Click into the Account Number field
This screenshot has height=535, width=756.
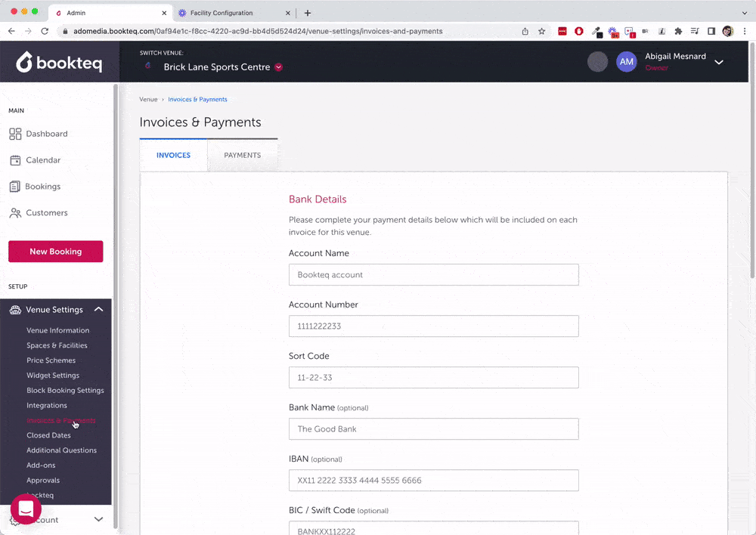pyautogui.click(x=433, y=326)
